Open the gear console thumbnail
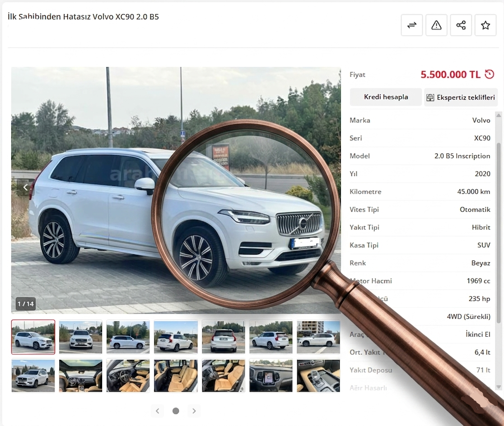Screen dimensions: 504x426 pos(318,375)
